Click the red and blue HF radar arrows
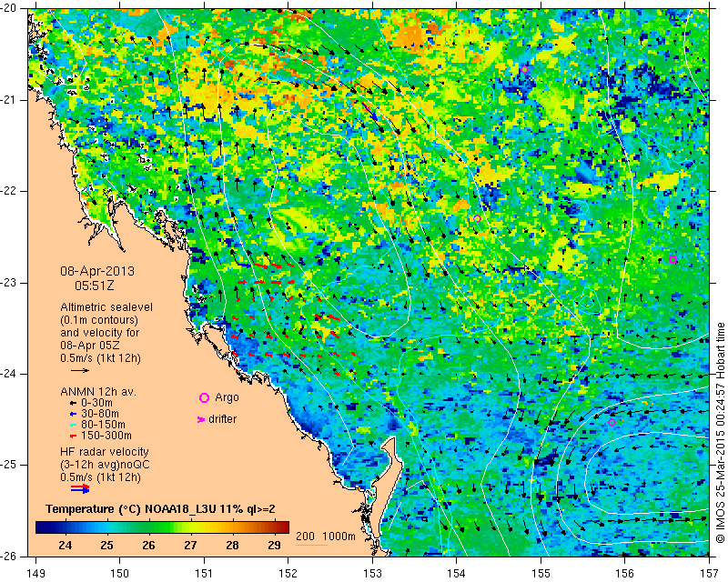Screen dimensions: 728x582 tap(80, 488)
